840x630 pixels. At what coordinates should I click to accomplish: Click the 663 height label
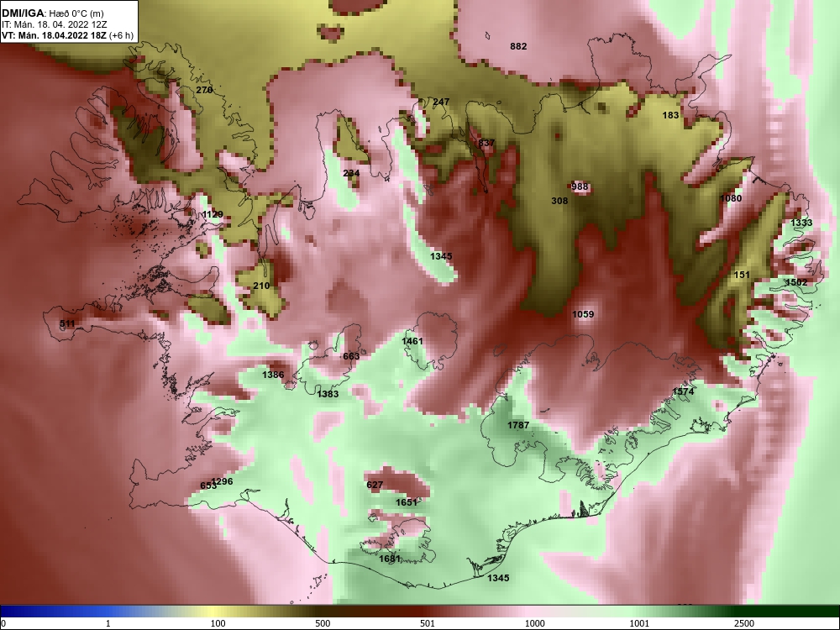coord(351,356)
